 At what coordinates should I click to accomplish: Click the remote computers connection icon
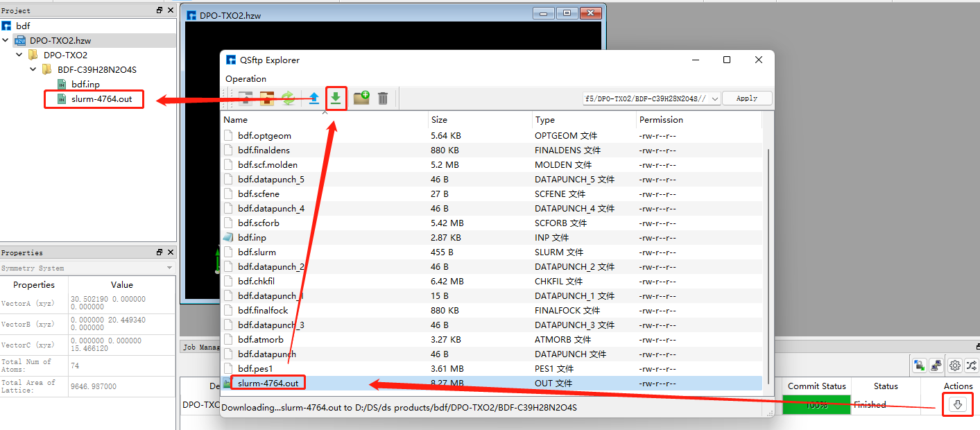click(936, 365)
